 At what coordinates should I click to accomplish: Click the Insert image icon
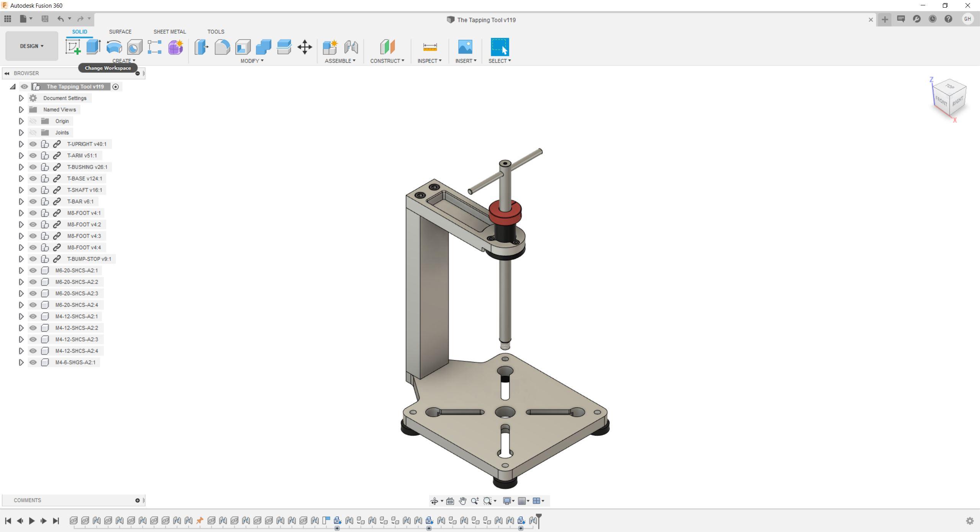(465, 47)
